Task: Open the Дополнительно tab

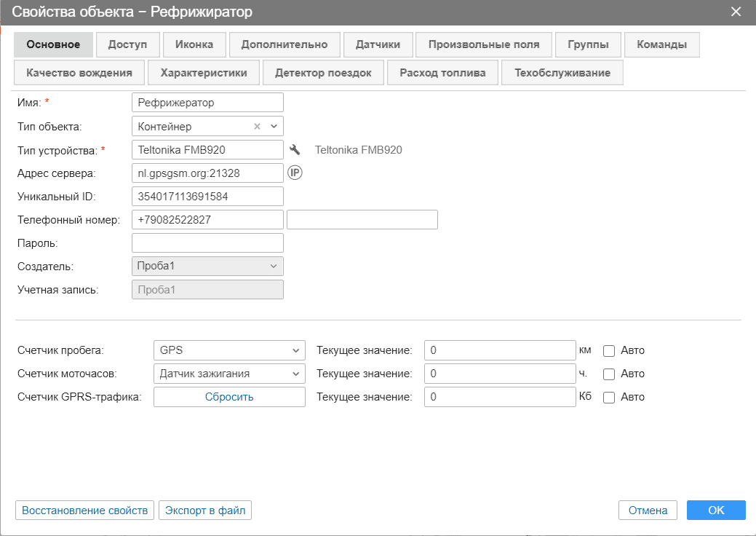Action: [285, 44]
